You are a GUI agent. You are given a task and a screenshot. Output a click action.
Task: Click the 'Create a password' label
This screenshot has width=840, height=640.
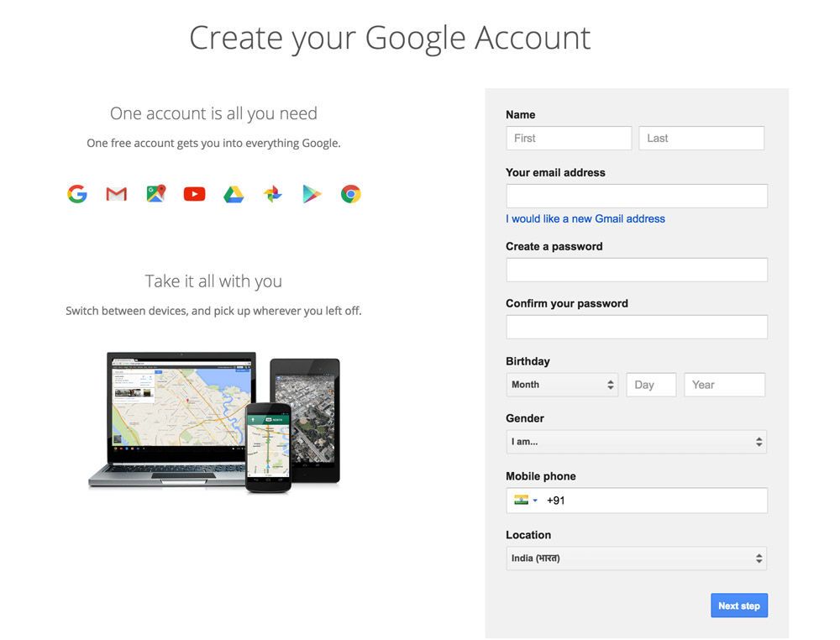tap(554, 246)
